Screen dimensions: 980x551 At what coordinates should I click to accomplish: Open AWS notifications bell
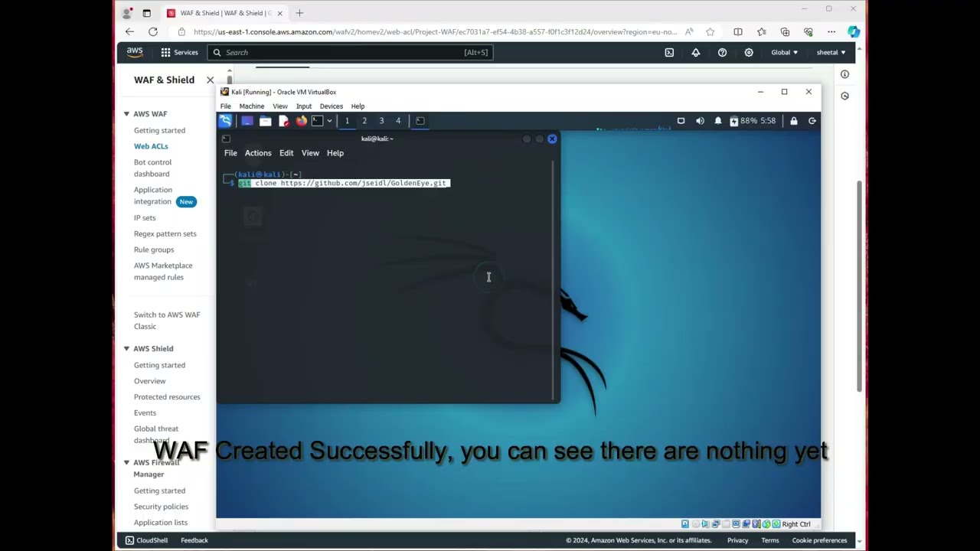tap(696, 52)
